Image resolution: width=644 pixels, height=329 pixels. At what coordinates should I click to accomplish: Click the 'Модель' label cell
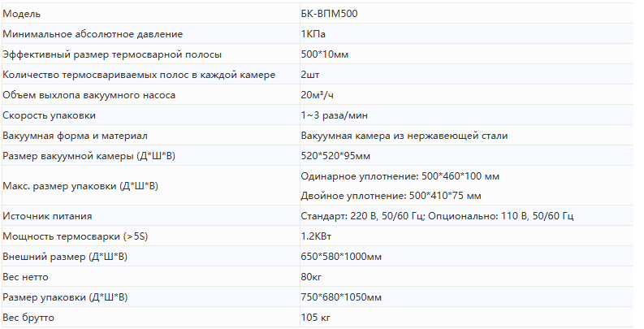click(22, 14)
